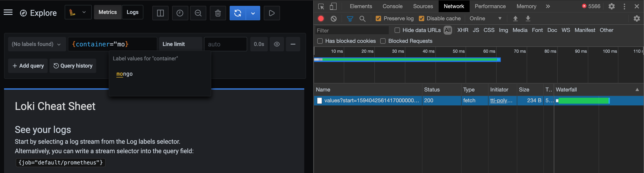Image resolution: width=644 pixels, height=173 pixels.
Task: Open the Sources tab in DevTools
Action: coord(423,6)
